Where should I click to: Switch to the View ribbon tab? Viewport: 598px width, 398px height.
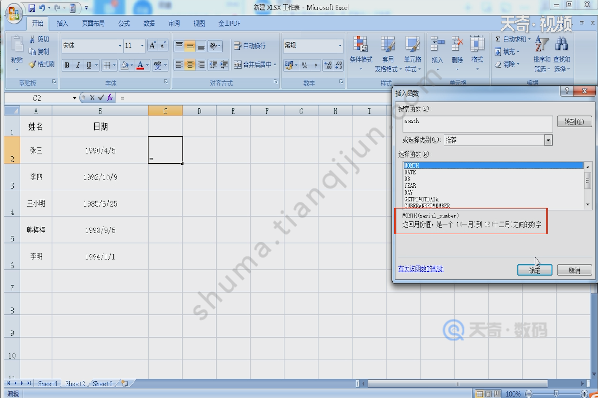pos(199,24)
